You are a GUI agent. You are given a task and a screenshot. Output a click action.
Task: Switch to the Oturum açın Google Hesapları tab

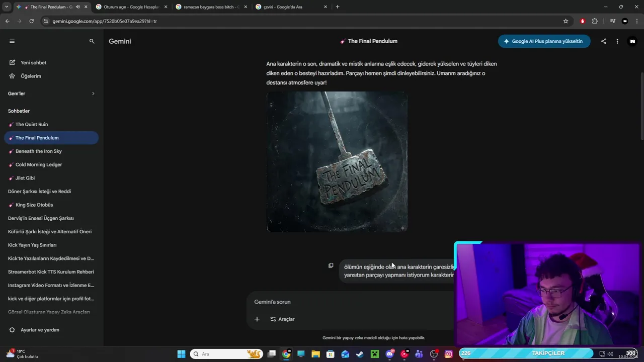[x=131, y=7]
